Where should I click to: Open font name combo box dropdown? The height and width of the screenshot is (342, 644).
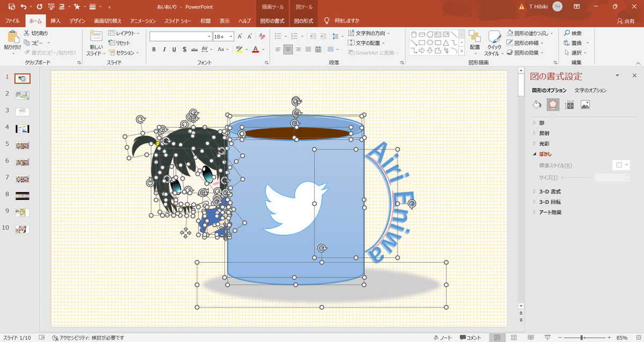[x=209, y=36]
